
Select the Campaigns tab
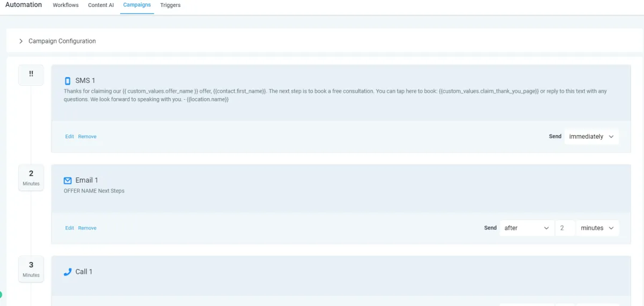tap(137, 5)
